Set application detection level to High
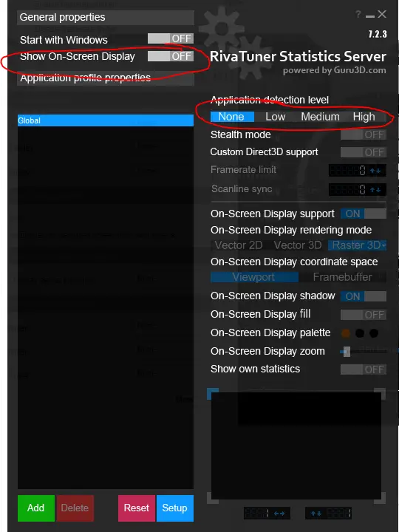 click(x=364, y=117)
